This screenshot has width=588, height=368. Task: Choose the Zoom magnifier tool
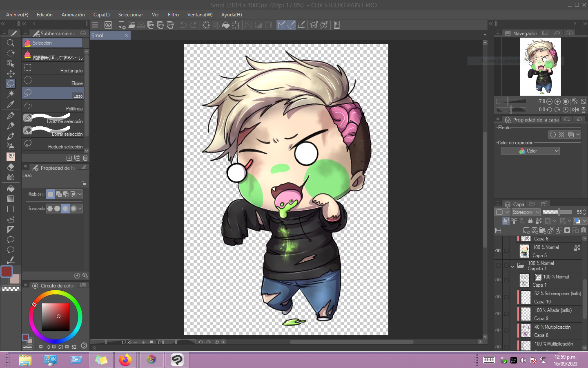[11, 43]
